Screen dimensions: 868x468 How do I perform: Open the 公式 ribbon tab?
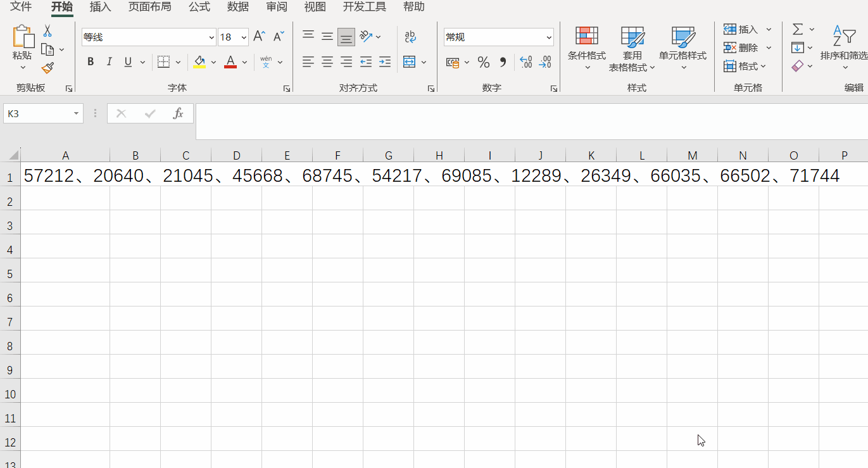coord(199,7)
